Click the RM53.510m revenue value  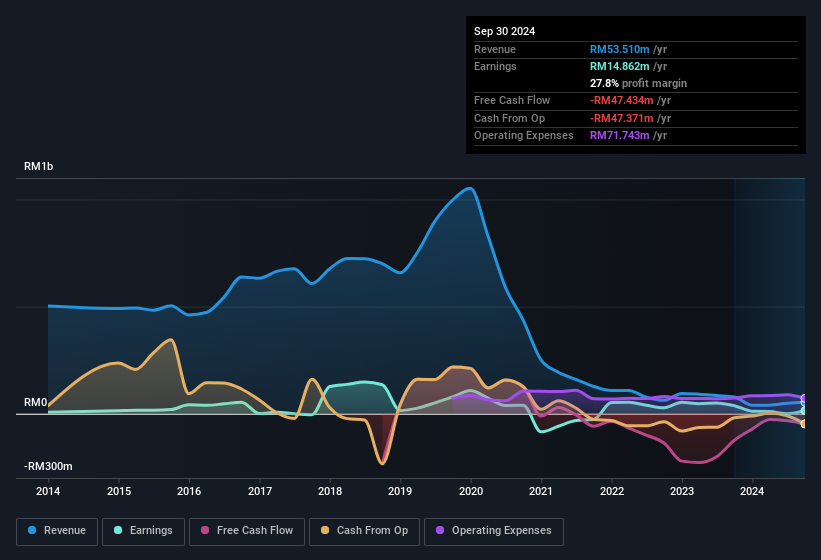point(619,49)
